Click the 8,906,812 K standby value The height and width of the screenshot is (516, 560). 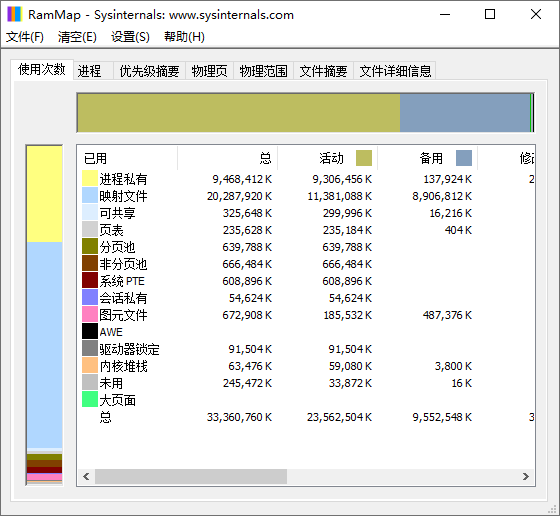[x=442, y=196]
